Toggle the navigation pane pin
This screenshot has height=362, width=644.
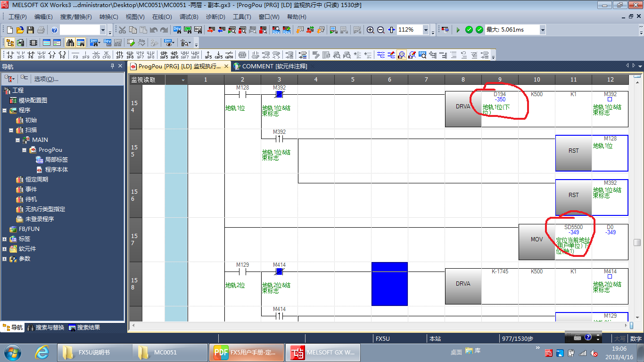point(112,66)
